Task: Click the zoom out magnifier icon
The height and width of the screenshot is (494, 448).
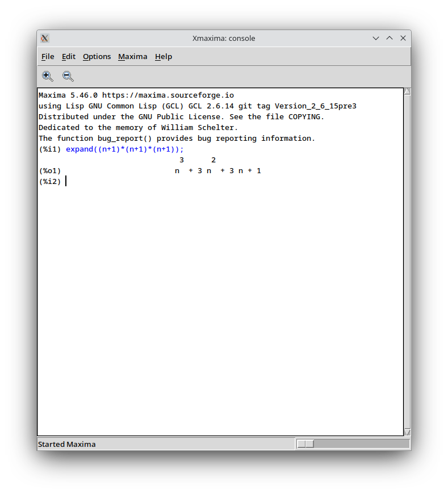Action: [x=68, y=76]
